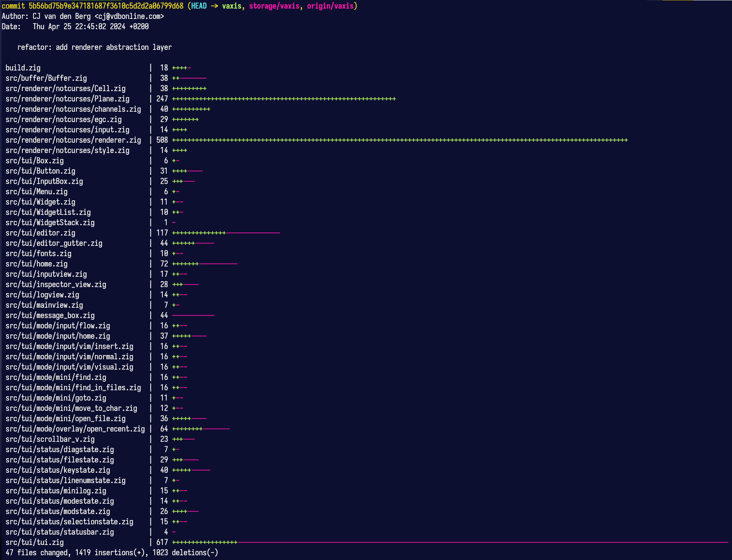732x560 pixels.
Task: Select the origin/vaxis remote branch label
Action: pyautogui.click(x=330, y=6)
